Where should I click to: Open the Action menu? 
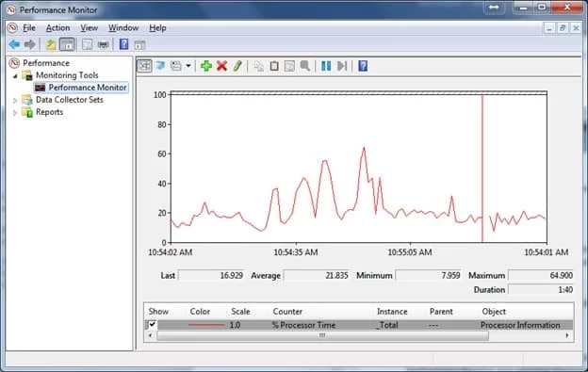57,27
